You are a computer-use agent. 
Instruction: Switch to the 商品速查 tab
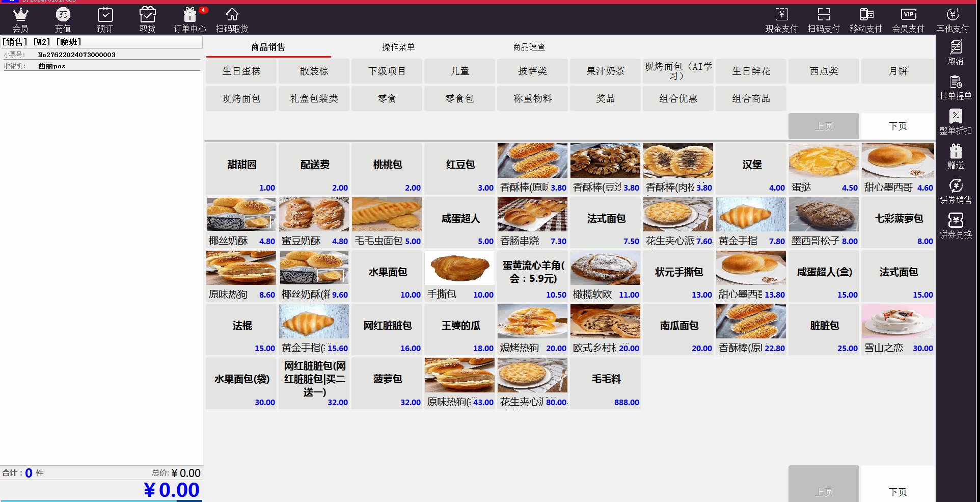(x=529, y=47)
